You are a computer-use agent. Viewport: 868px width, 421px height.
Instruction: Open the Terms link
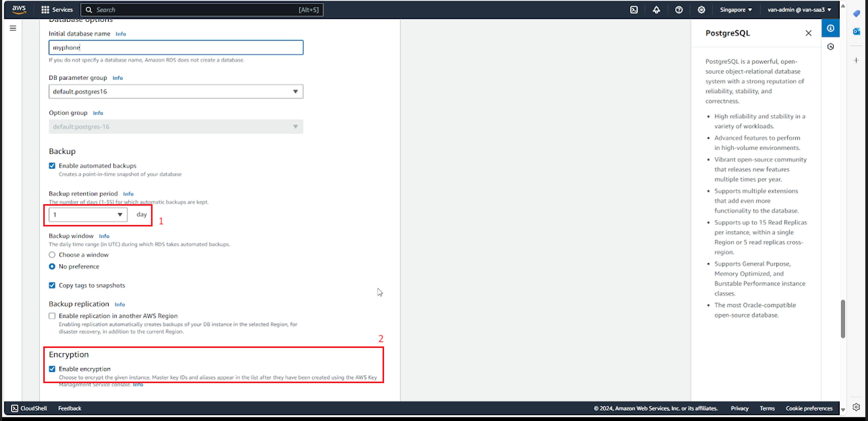coord(767,408)
